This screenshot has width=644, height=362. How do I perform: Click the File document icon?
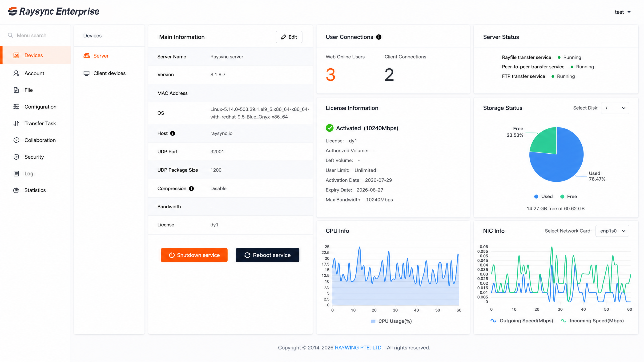(x=16, y=90)
